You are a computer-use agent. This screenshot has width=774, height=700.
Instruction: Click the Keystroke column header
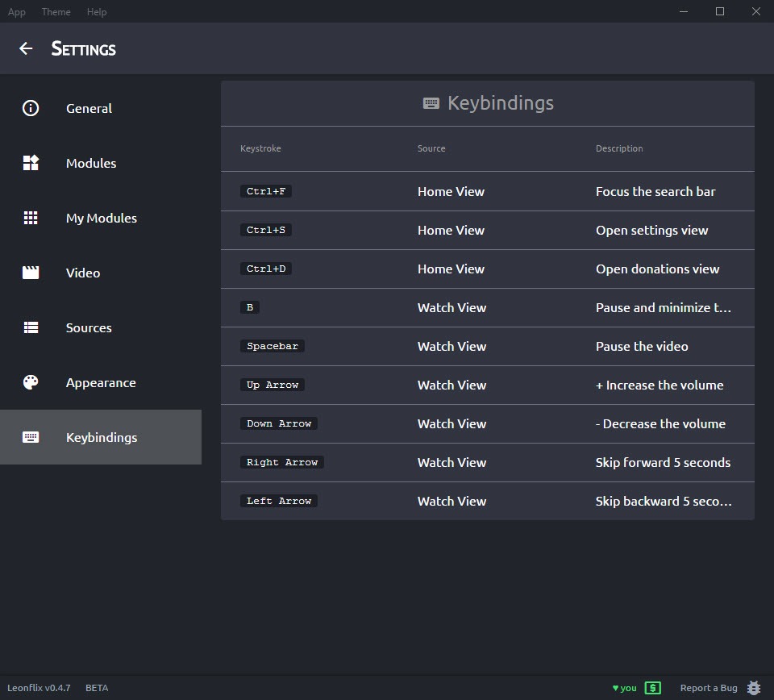(260, 148)
